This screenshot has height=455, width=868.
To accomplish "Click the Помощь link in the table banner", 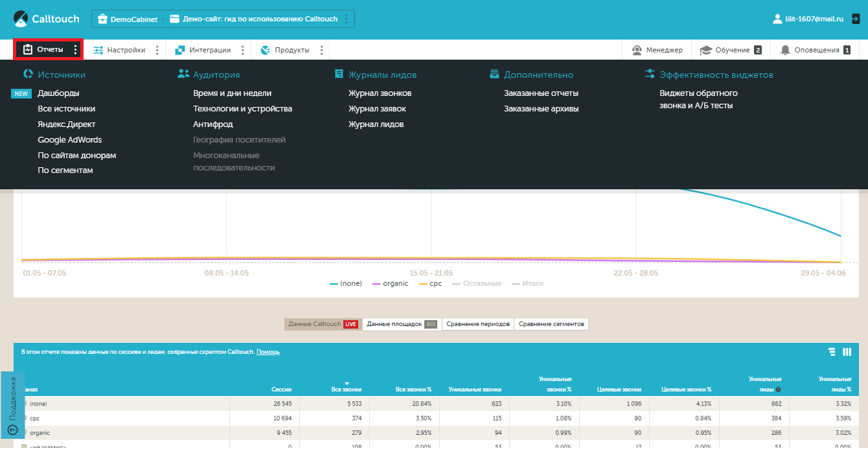I will [268, 352].
